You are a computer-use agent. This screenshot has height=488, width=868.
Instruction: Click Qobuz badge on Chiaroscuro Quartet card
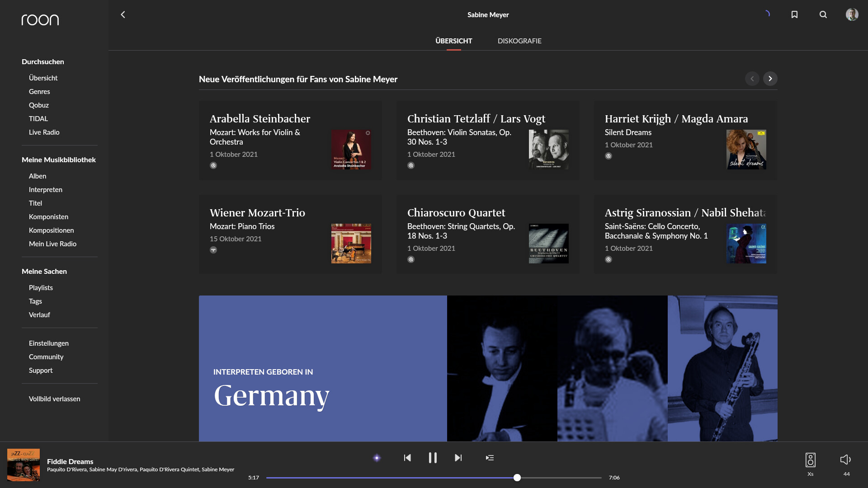(x=411, y=259)
